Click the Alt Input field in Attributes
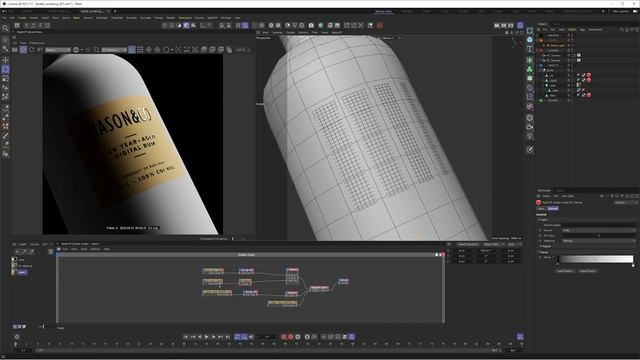 coord(598,236)
